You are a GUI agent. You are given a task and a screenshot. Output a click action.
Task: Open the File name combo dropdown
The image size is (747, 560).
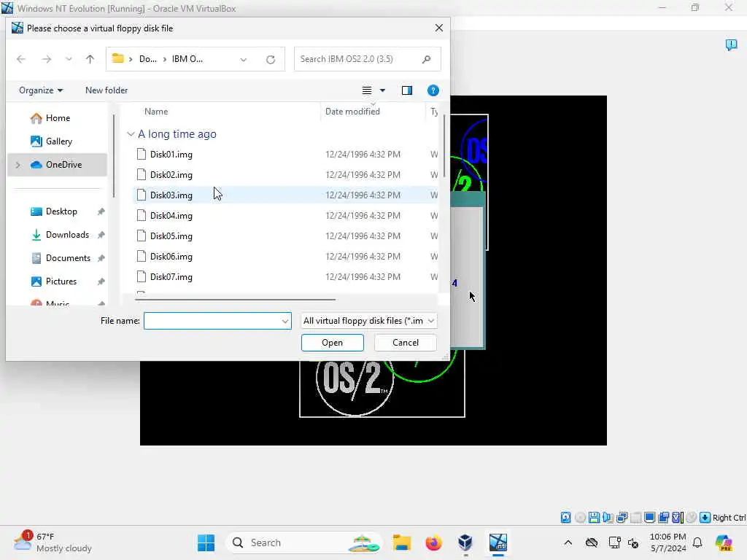[x=285, y=321]
